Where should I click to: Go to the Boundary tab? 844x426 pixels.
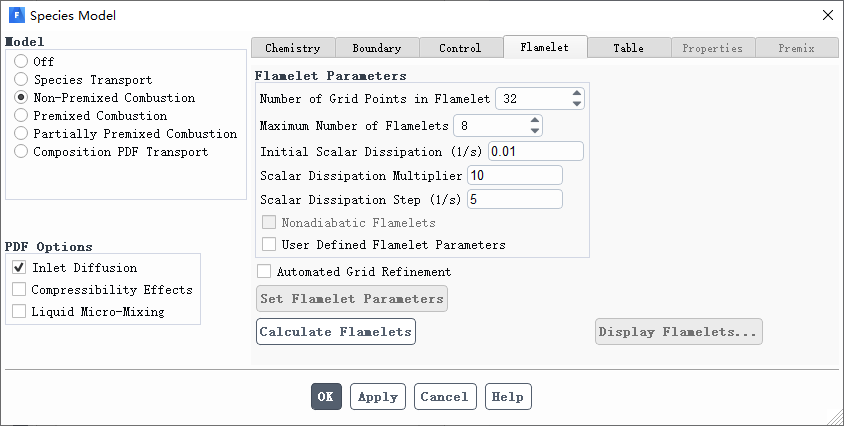click(377, 48)
